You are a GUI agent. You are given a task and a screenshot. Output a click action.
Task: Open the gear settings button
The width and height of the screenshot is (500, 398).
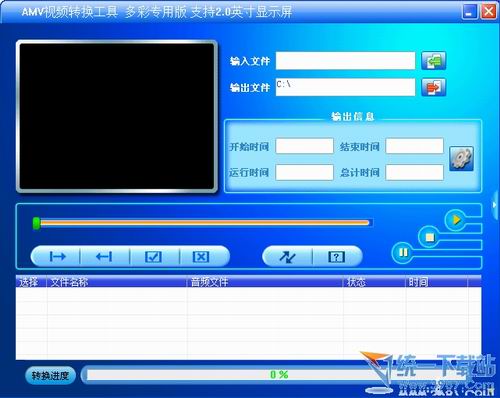(461, 159)
